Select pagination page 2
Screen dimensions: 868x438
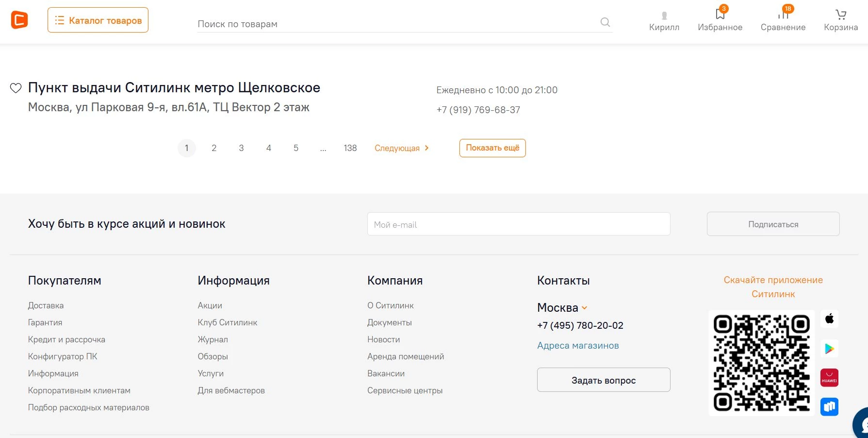pos(214,148)
